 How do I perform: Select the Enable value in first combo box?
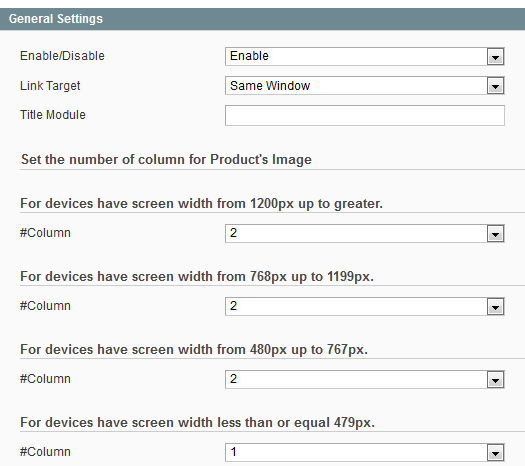click(249, 56)
